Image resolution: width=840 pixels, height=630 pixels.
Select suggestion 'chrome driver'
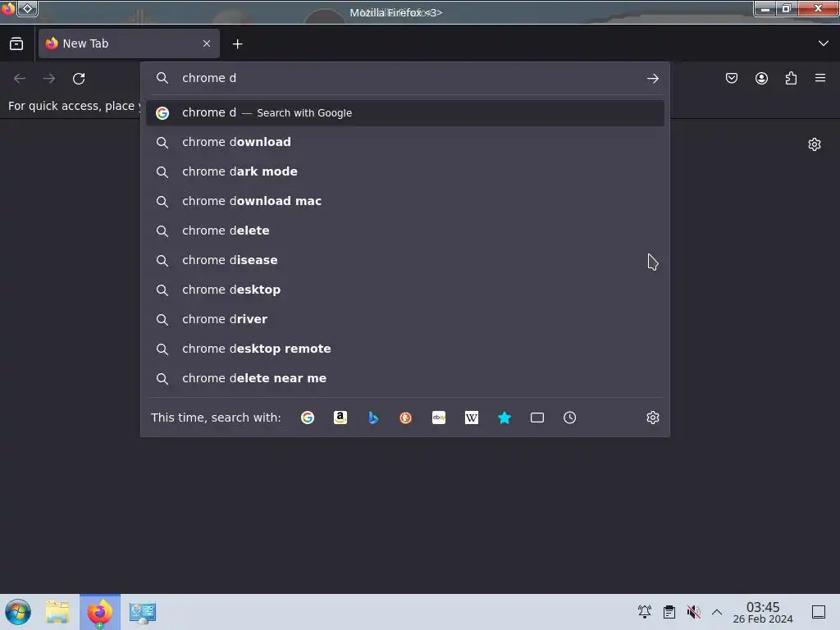pyautogui.click(x=405, y=319)
